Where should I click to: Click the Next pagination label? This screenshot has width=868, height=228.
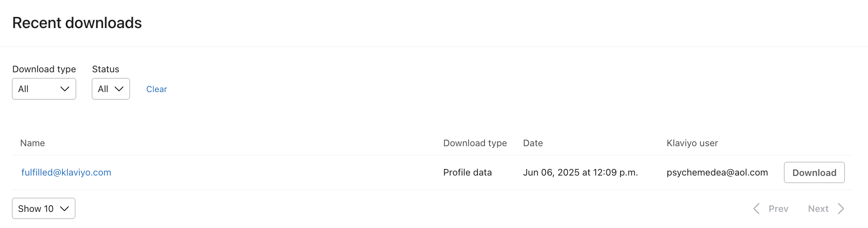tap(818, 209)
